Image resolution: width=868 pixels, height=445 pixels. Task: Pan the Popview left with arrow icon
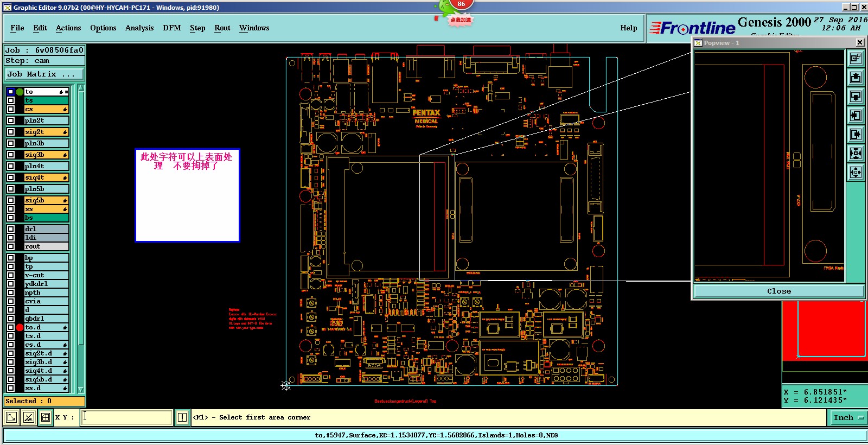(856, 115)
